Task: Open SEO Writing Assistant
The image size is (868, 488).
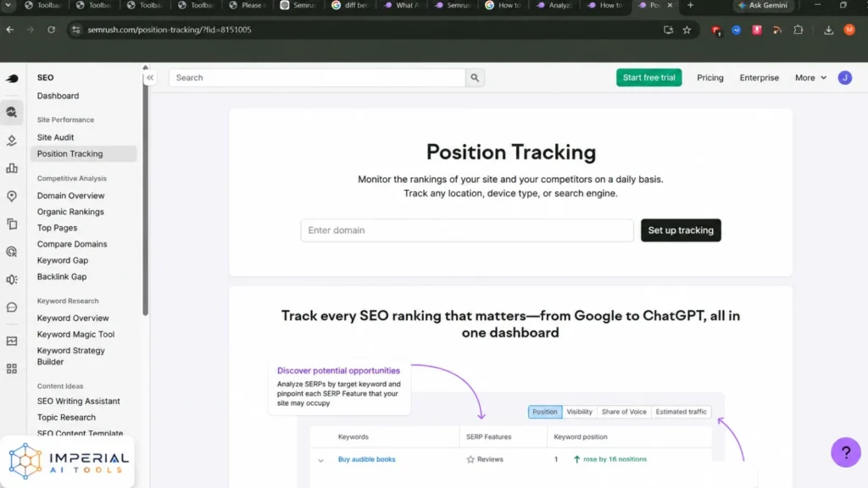Action: 79,401
